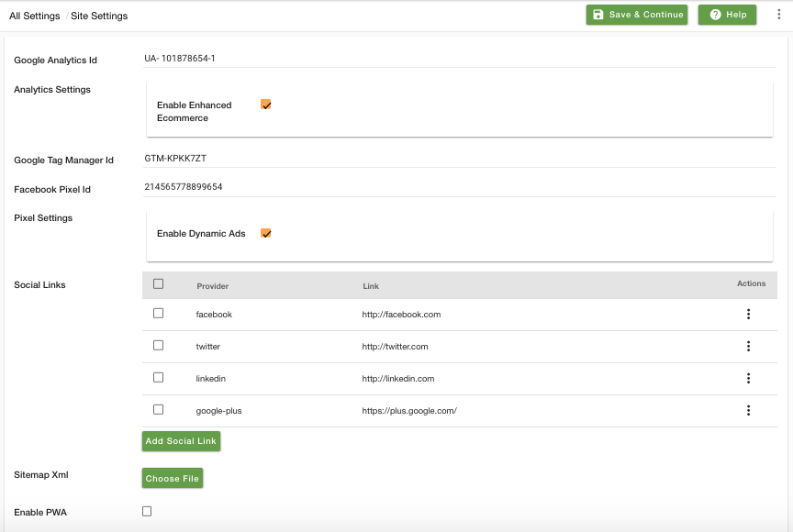The height and width of the screenshot is (532, 793).
Task: Tick the facebook row checkbox
Action: 158,314
